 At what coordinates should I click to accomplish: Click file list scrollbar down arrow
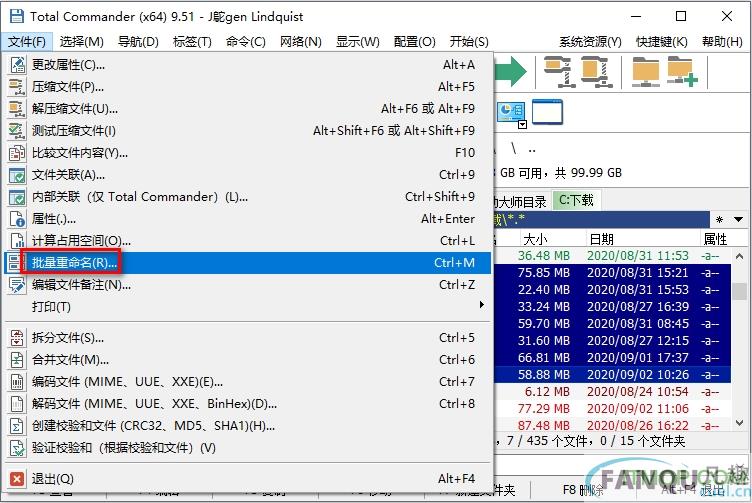740,423
